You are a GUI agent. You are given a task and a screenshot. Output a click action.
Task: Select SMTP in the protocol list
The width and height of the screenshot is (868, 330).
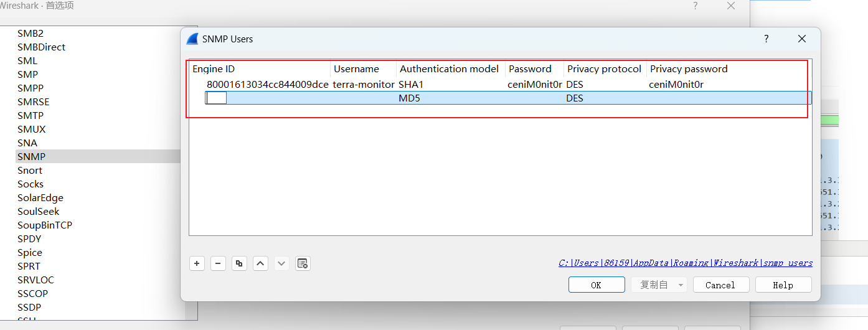(31, 115)
